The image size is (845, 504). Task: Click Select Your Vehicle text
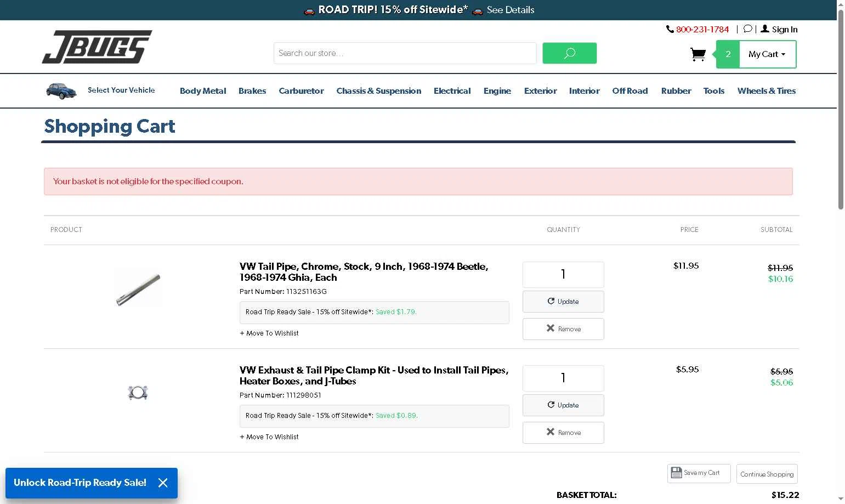click(x=121, y=90)
